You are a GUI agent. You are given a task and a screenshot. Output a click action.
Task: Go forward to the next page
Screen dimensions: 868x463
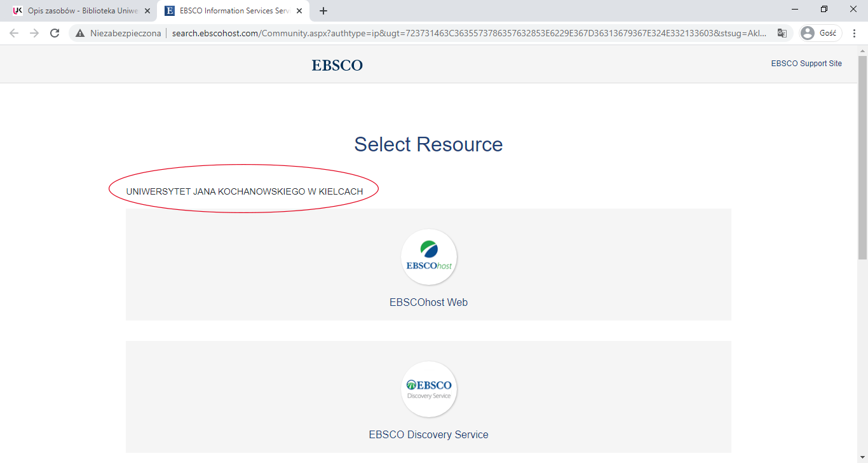(34, 33)
